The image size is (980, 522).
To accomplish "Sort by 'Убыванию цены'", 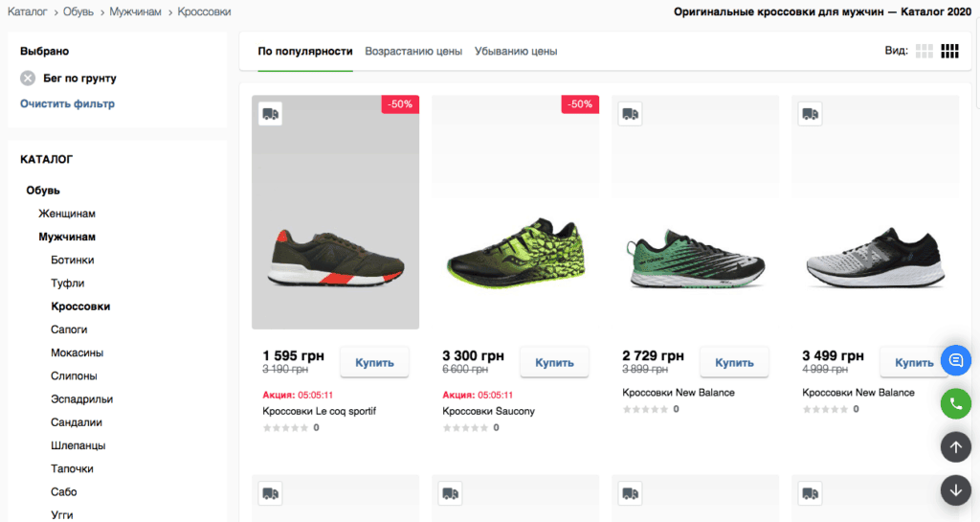I will click(x=516, y=52).
